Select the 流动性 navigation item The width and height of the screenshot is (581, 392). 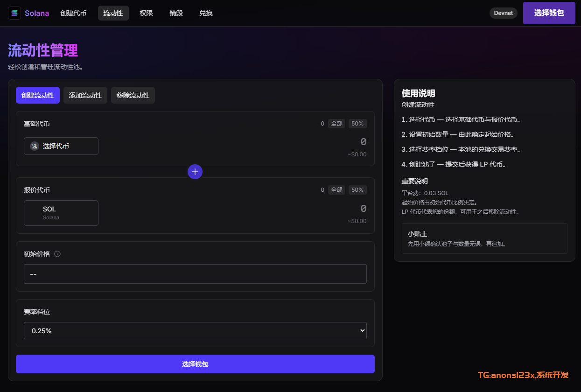click(113, 13)
